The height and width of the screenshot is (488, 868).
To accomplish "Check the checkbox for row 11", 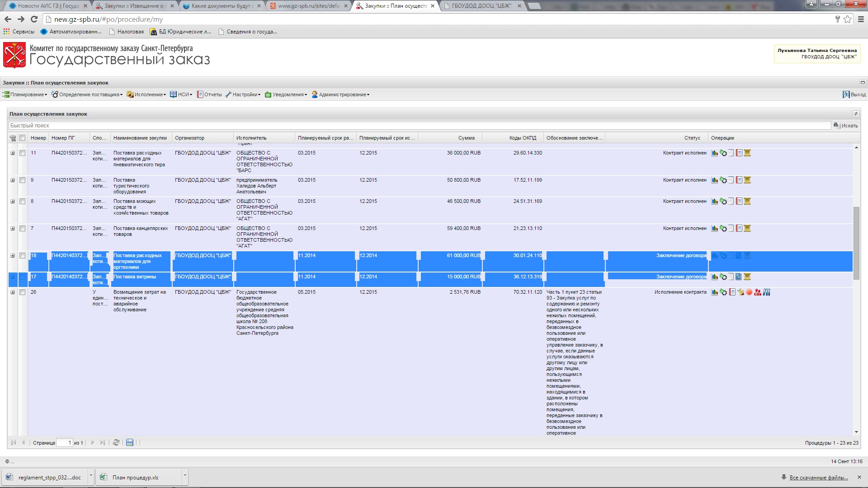I will (22, 153).
